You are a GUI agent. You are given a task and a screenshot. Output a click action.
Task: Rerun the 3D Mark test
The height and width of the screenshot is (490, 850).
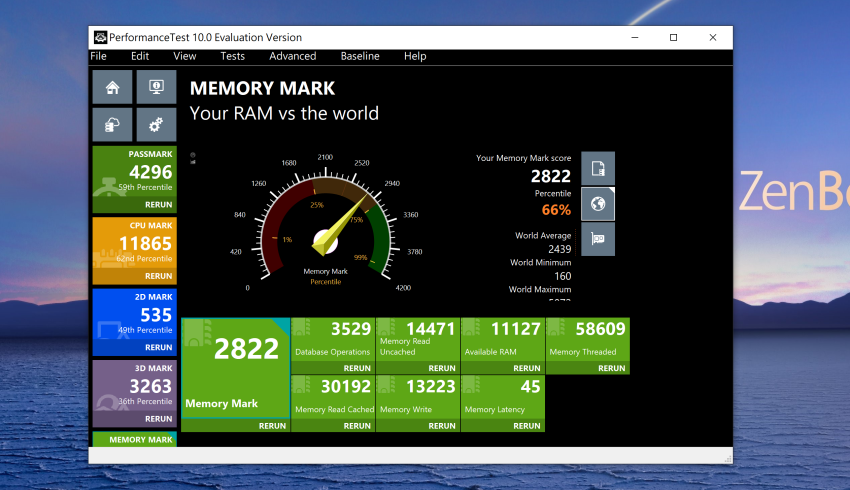(x=158, y=419)
